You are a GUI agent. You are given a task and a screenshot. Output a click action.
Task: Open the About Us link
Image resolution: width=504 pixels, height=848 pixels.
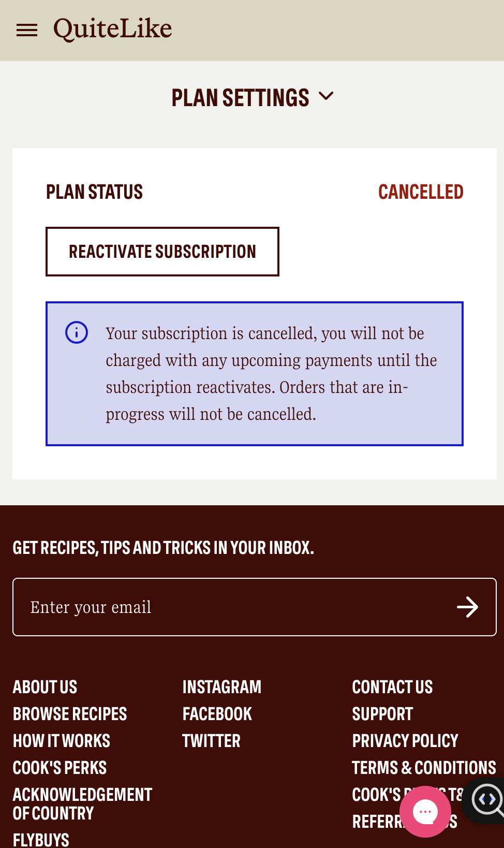point(45,687)
